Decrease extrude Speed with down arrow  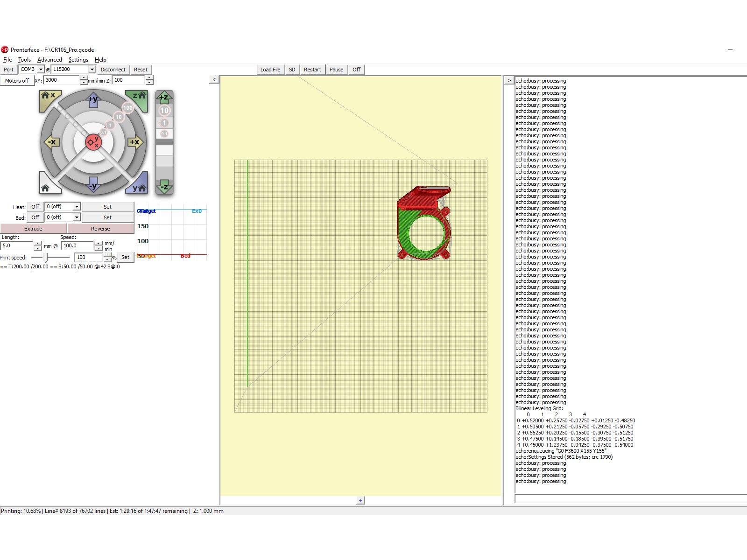point(99,248)
